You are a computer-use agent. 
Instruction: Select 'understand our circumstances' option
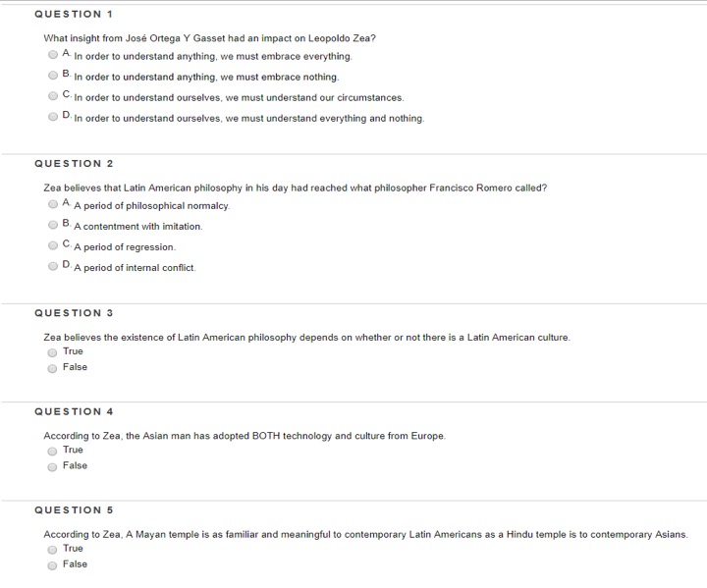[x=53, y=96]
